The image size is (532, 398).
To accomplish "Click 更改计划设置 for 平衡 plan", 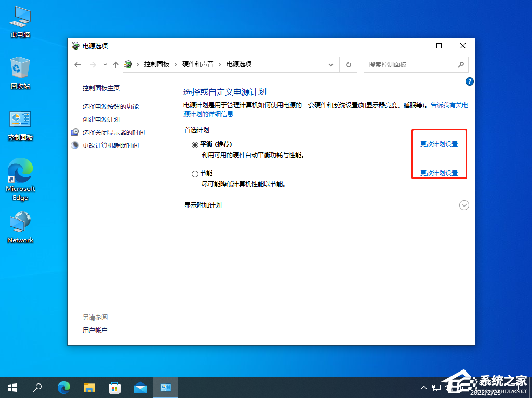I will tap(439, 144).
